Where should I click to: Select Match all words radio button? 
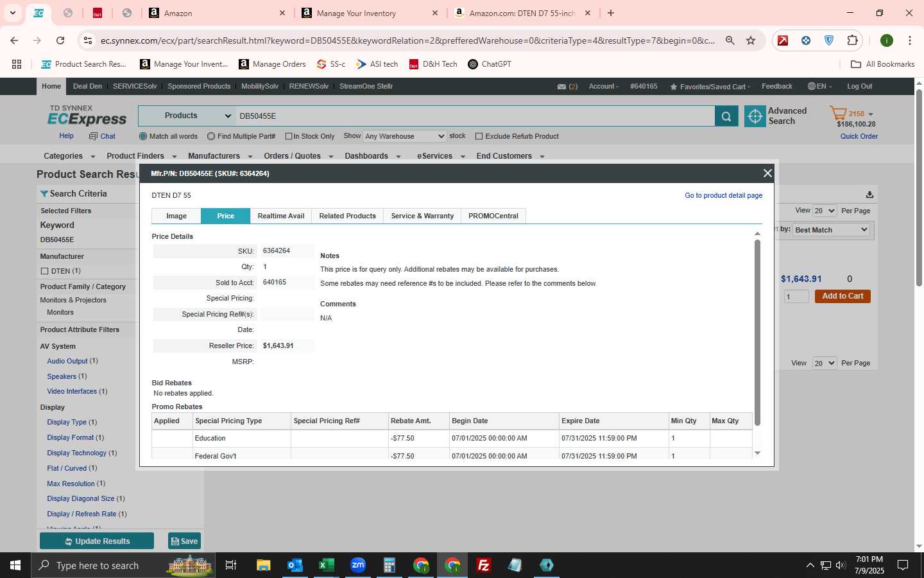(x=143, y=136)
